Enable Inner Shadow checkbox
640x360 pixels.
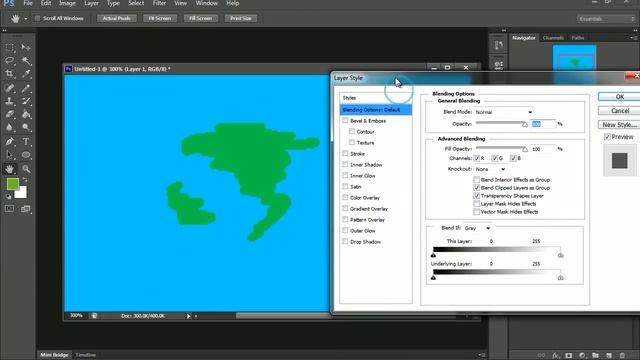345,164
